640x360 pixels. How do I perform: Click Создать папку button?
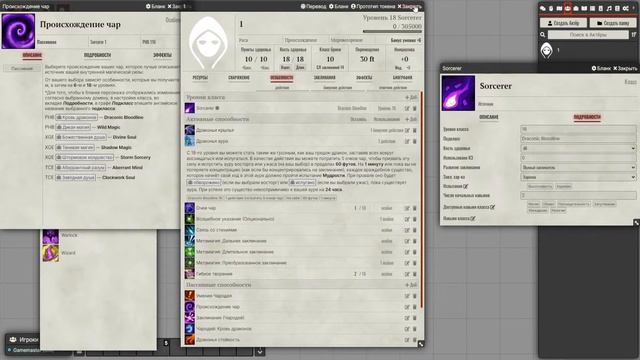click(613, 23)
